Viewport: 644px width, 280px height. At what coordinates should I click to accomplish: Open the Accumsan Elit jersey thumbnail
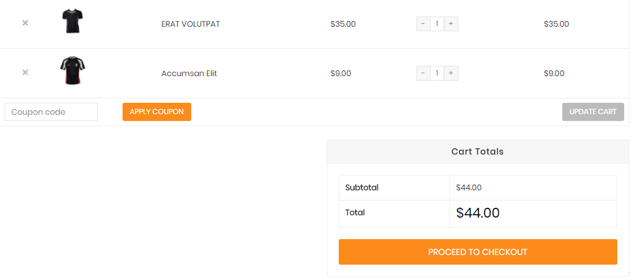pos(72,71)
